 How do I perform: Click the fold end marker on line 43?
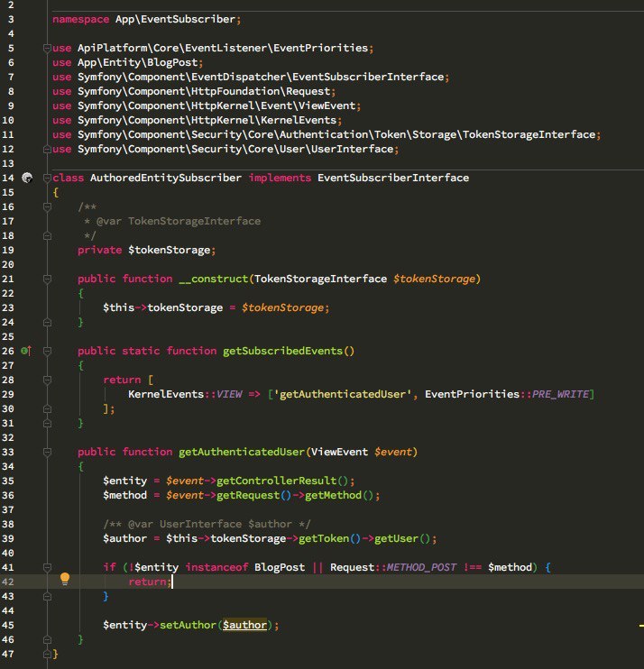(x=48, y=597)
